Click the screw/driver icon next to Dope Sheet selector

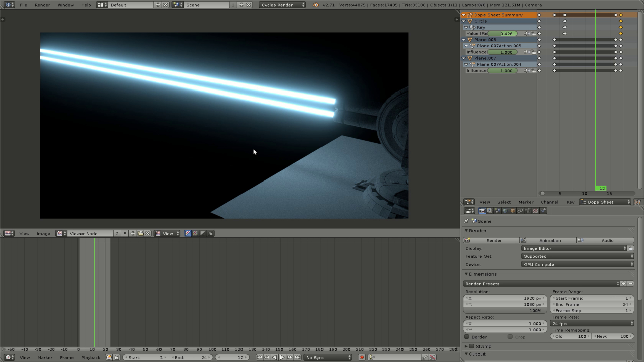coord(638,202)
